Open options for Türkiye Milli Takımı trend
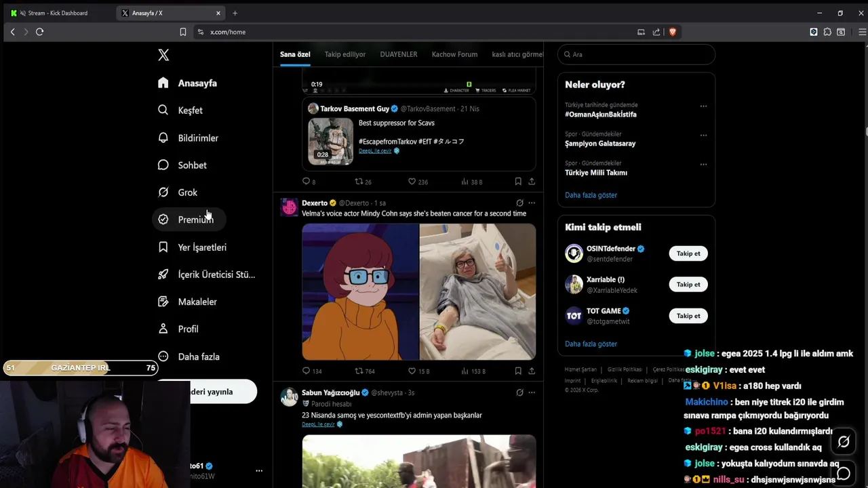 (x=703, y=164)
